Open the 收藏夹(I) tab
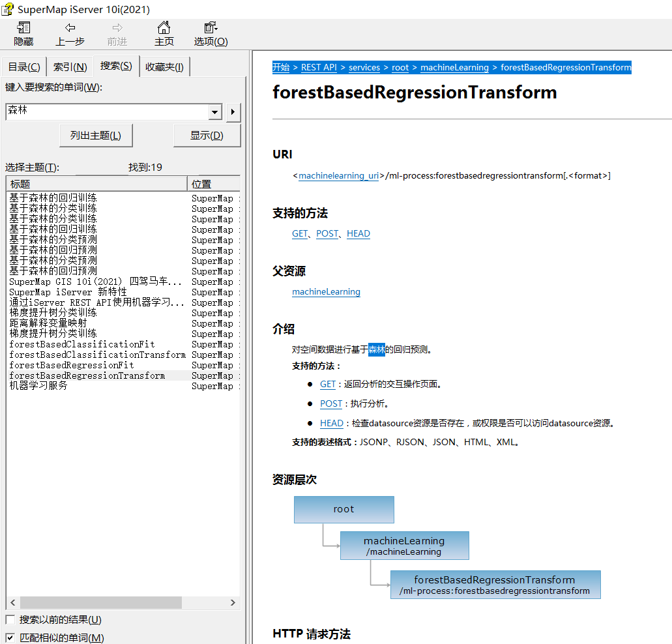This screenshot has width=672, height=644. coord(164,67)
